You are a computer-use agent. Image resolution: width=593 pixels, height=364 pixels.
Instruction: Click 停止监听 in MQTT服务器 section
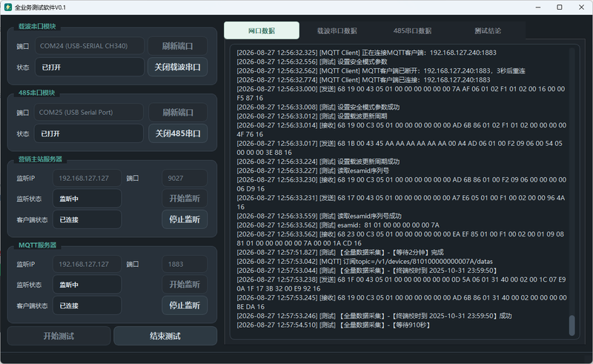pos(185,305)
